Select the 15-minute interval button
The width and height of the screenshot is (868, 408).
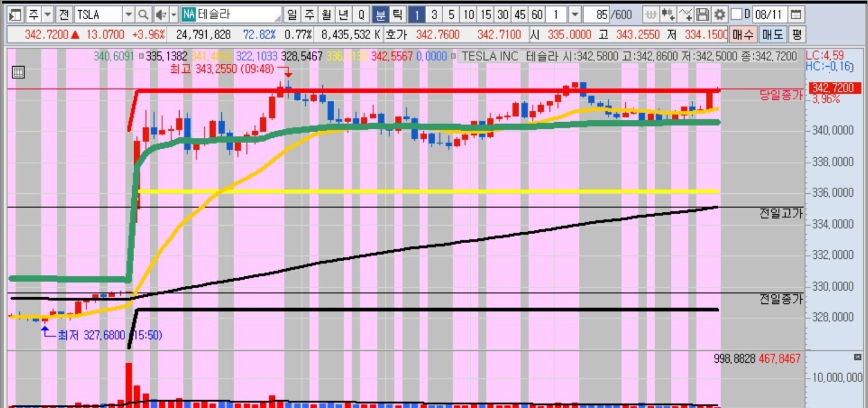point(486,14)
